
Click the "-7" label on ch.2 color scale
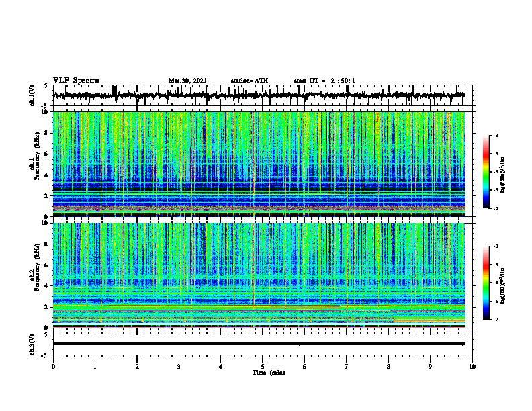tap(496, 319)
